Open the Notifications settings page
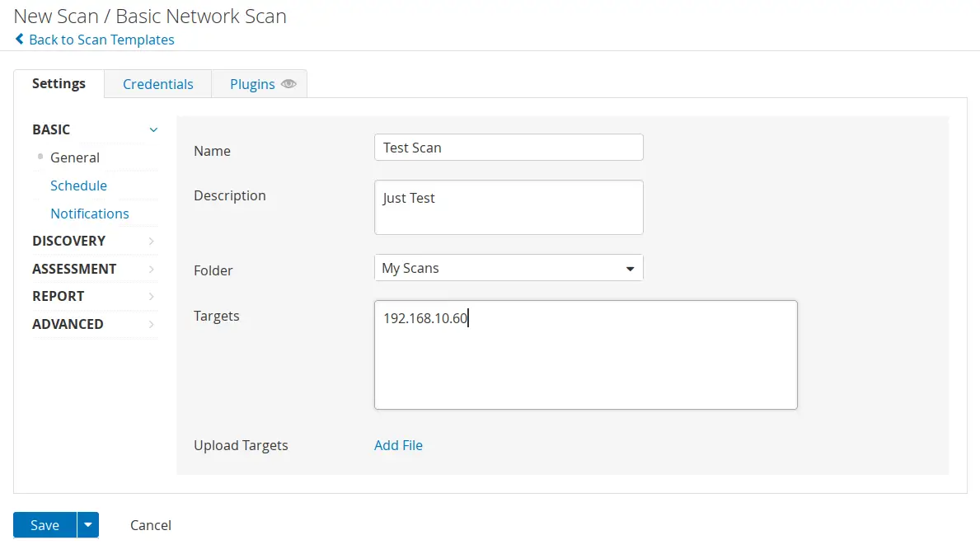The image size is (980, 554). tap(90, 214)
